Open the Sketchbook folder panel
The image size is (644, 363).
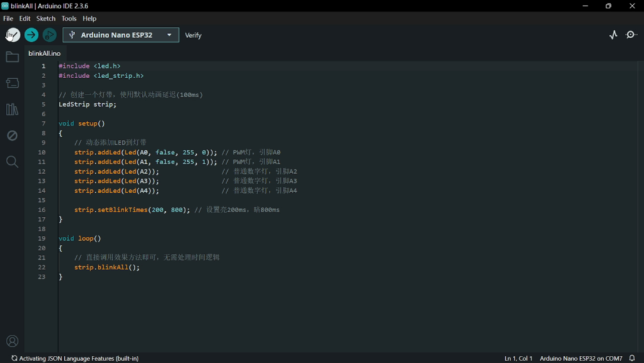pyautogui.click(x=12, y=57)
